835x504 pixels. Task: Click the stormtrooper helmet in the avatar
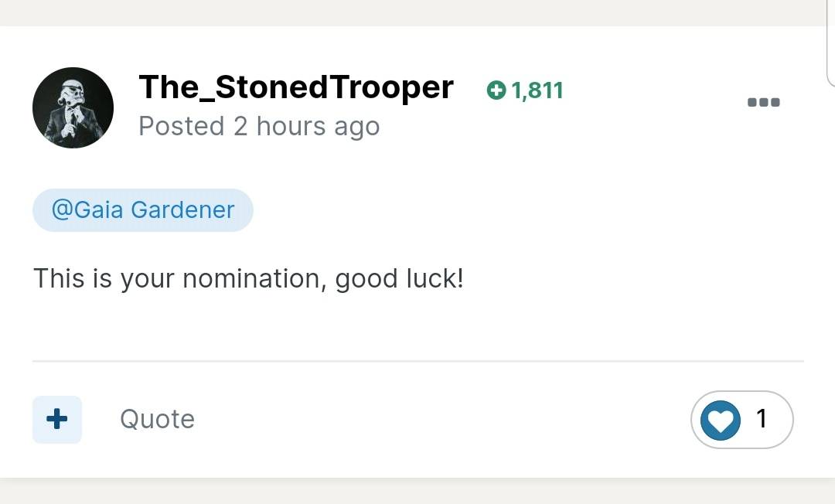coord(73,91)
